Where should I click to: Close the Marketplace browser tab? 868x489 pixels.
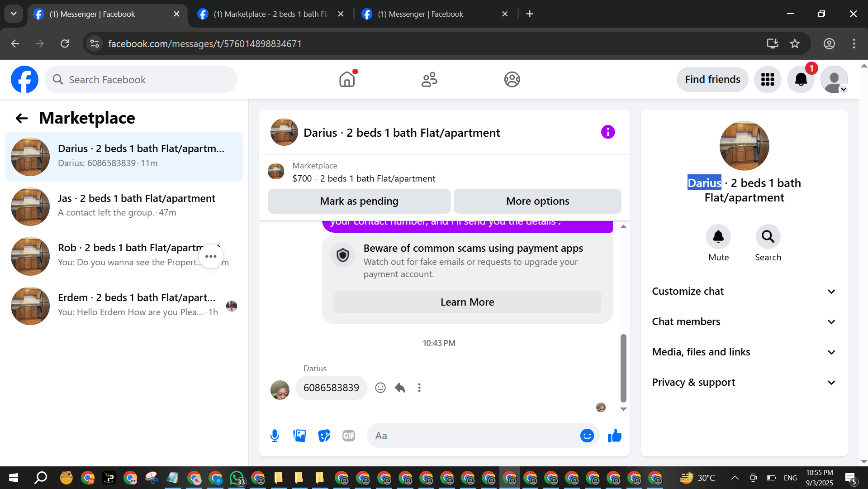(341, 14)
